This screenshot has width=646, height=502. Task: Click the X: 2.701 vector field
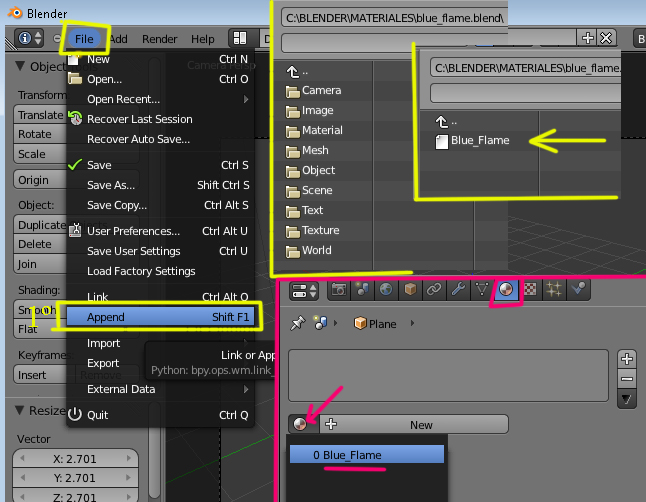[x=75, y=458]
